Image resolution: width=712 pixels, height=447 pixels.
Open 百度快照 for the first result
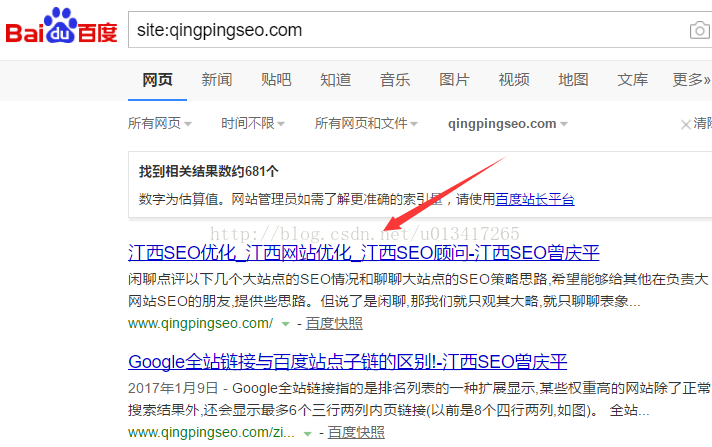click(334, 323)
